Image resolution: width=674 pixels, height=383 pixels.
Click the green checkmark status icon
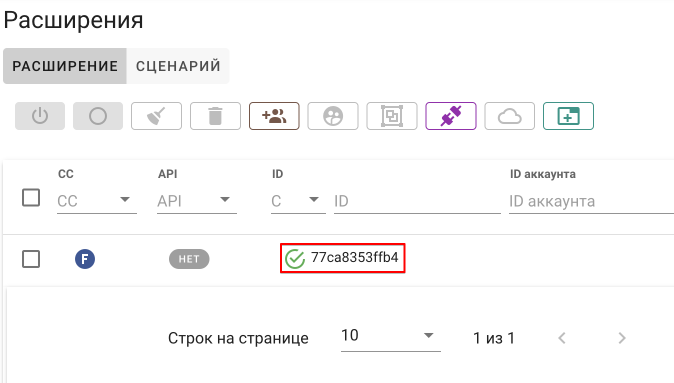295,259
